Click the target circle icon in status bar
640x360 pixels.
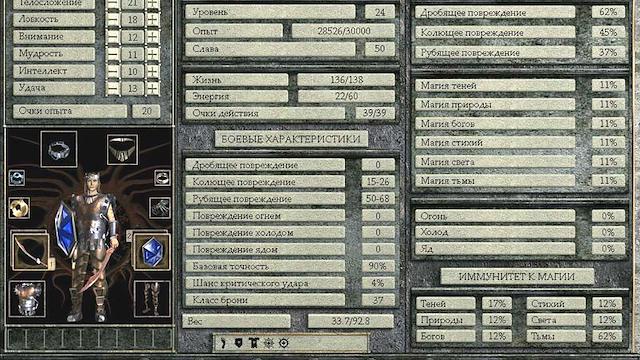pyautogui.click(x=284, y=343)
